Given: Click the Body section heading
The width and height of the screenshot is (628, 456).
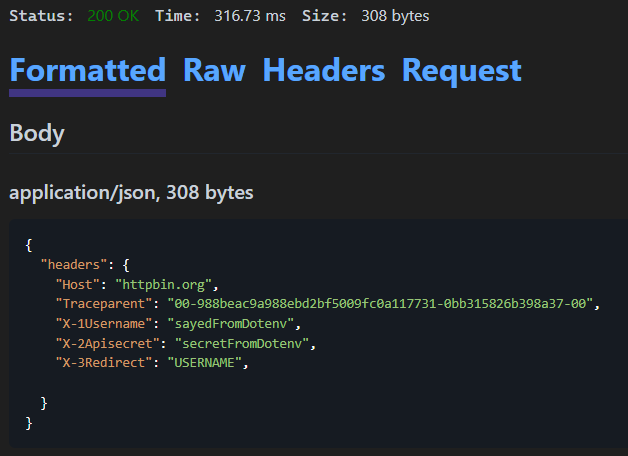Looking at the screenshot, I should [x=37, y=133].
